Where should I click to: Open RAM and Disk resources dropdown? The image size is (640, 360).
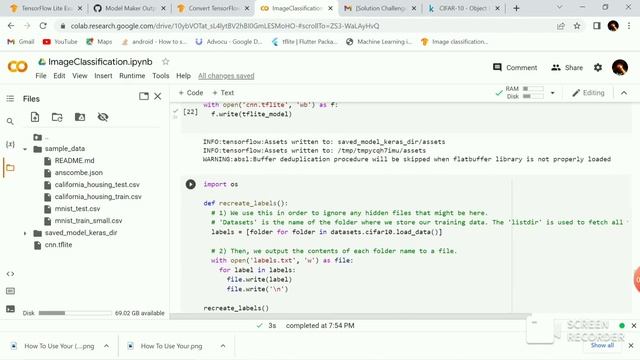553,93
